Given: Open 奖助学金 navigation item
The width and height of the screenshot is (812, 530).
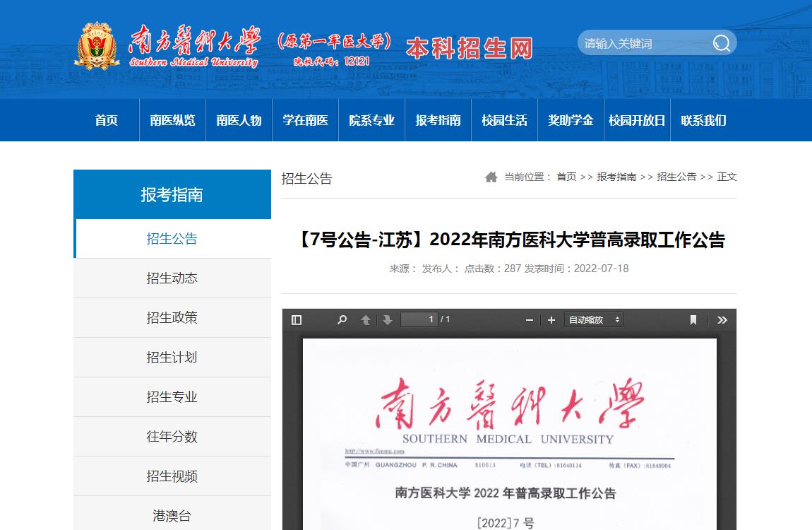Looking at the screenshot, I should point(571,120).
